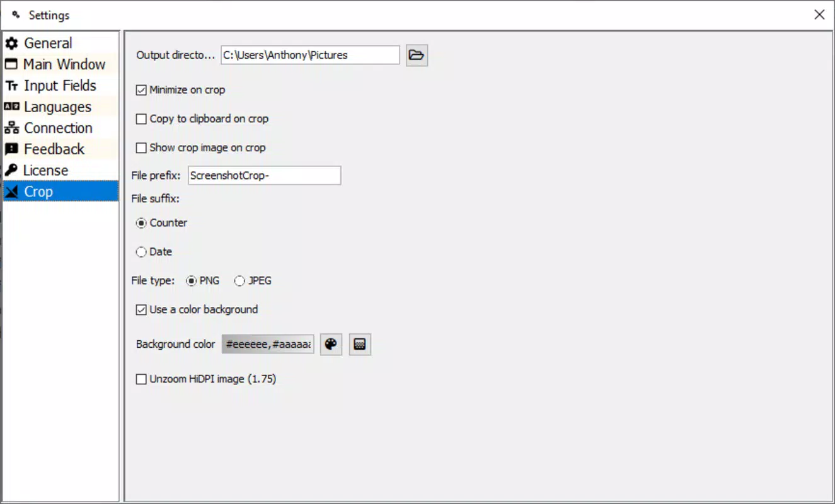835x504 pixels.
Task: Click the network icon beside Connection
Action: coord(11,128)
